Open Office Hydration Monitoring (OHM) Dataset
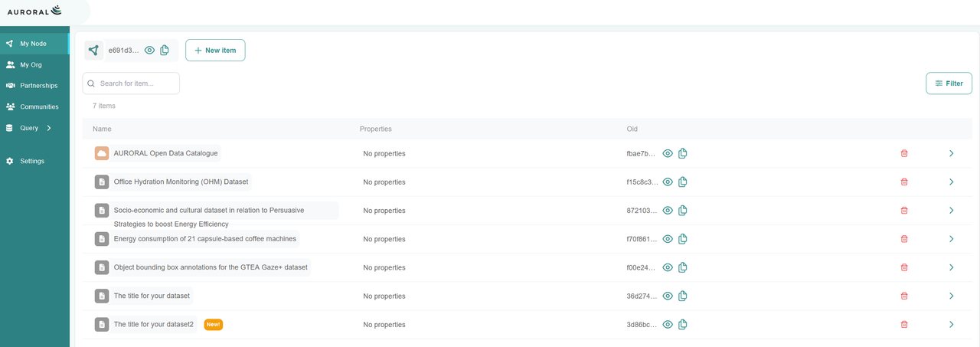980x347 pixels. (181, 182)
